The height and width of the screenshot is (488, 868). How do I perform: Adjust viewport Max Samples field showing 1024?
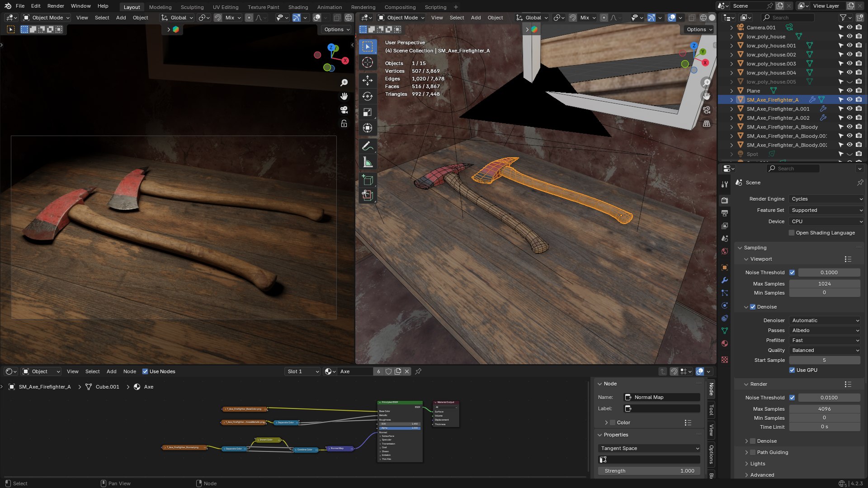tap(825, 284)
